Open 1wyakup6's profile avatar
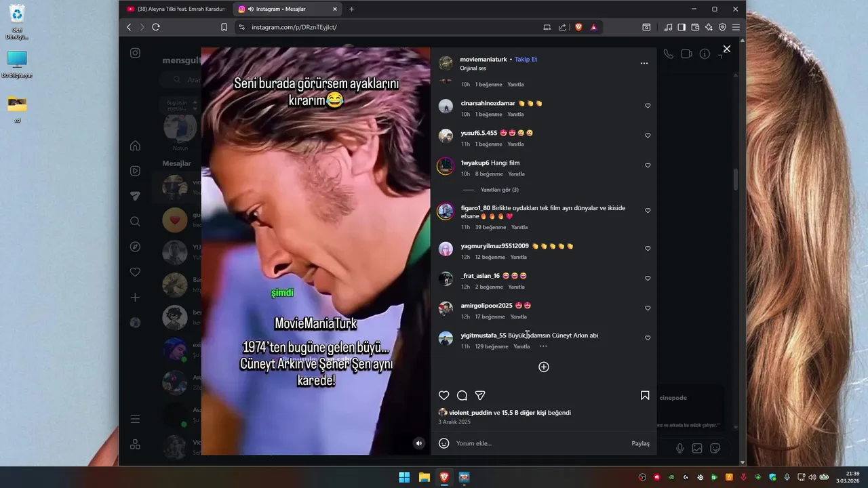This screenshot has width=868, height=488. [446, 166]
